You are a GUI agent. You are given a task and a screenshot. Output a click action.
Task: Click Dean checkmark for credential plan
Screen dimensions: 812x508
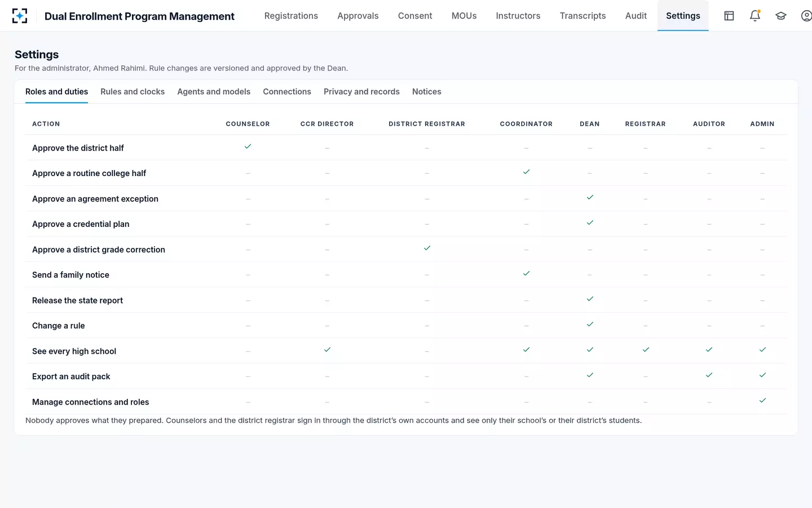[x=590, y=222]
